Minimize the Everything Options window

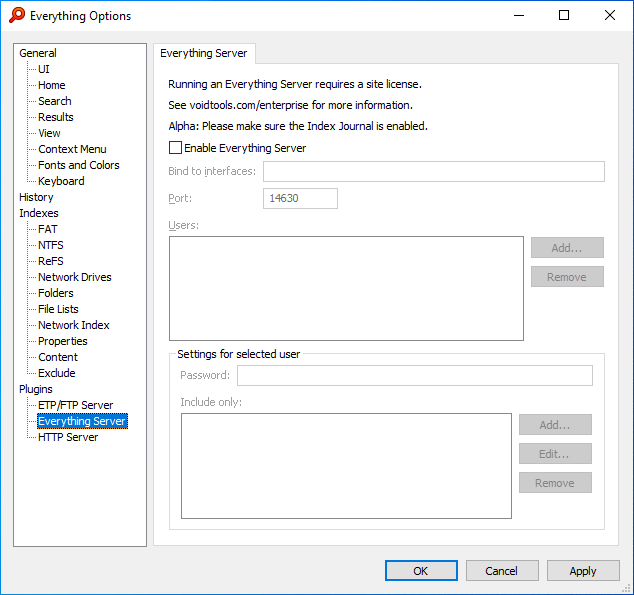[519, 15]
